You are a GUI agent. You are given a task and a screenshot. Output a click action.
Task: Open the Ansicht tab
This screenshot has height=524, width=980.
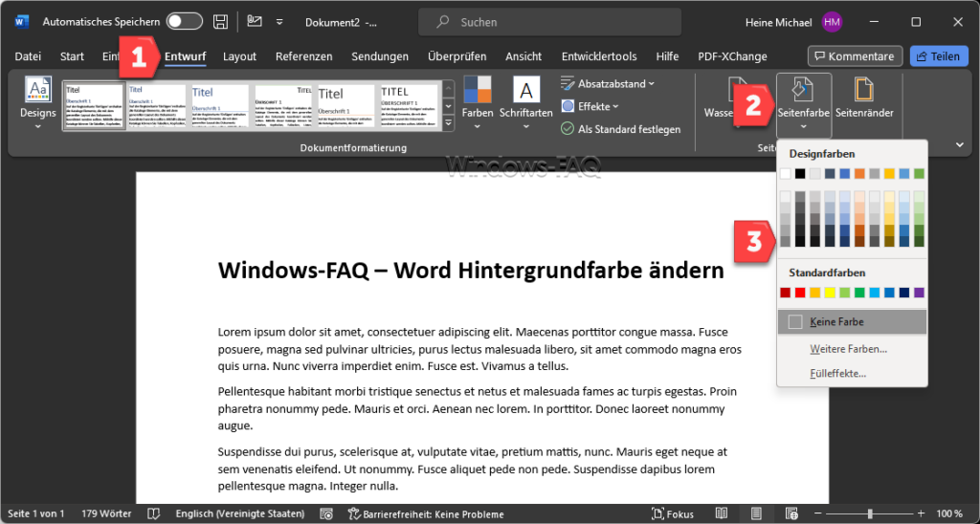pyautogui.click(x=523, y=56)
